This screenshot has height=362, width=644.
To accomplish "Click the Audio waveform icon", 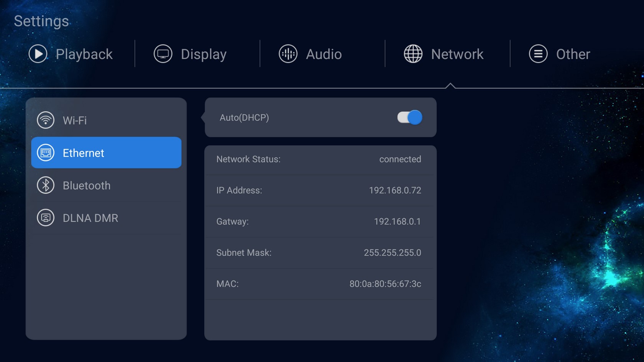I will tap(288, 54).
